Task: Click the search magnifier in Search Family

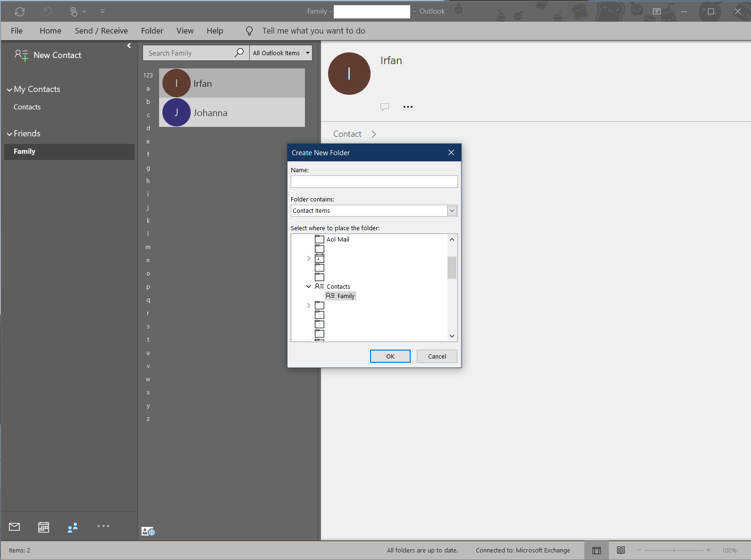Action: coord(239,53)
